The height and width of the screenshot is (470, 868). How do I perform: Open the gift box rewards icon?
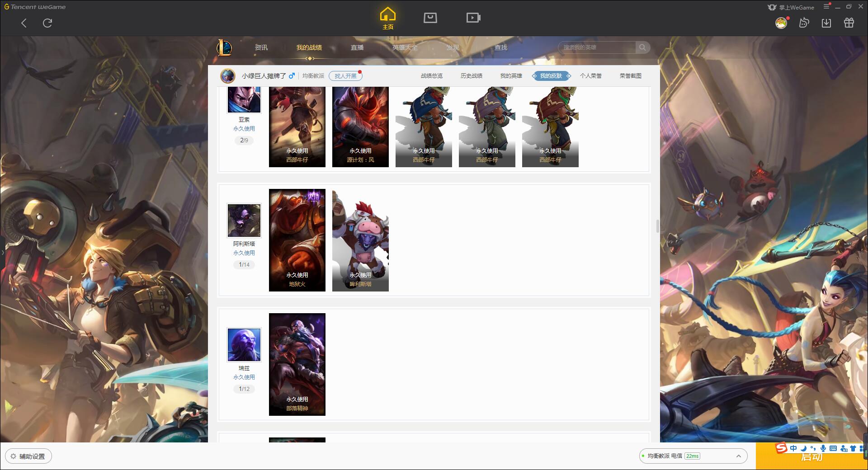pos(849,23)
